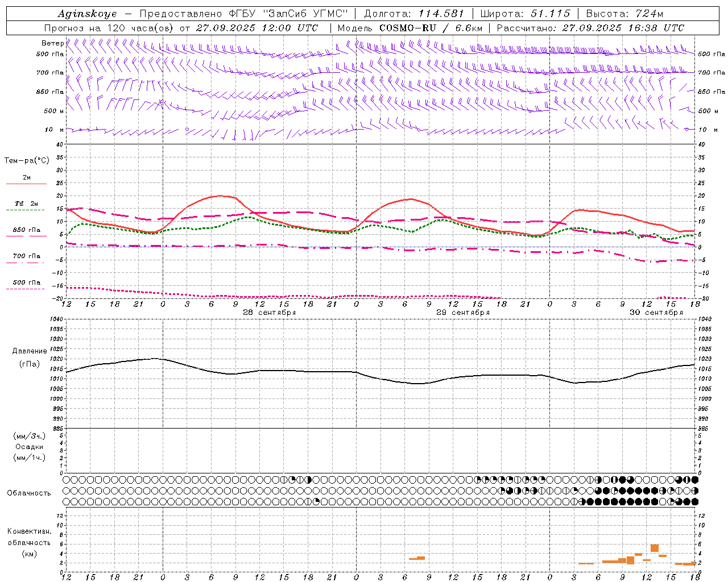Click the solid line sample under 2м legend

click(26, 184)
